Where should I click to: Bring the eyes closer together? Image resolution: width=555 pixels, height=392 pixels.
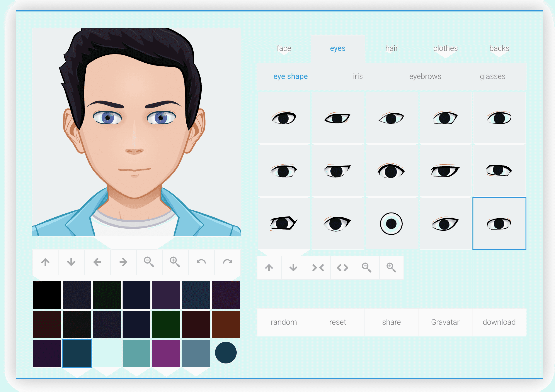click(x=318, y=268)
